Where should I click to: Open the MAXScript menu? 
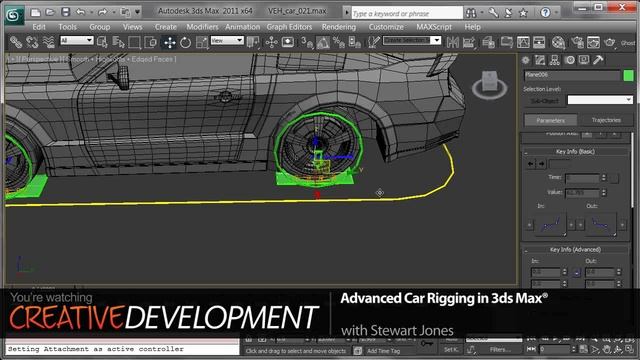coord(434,27)
